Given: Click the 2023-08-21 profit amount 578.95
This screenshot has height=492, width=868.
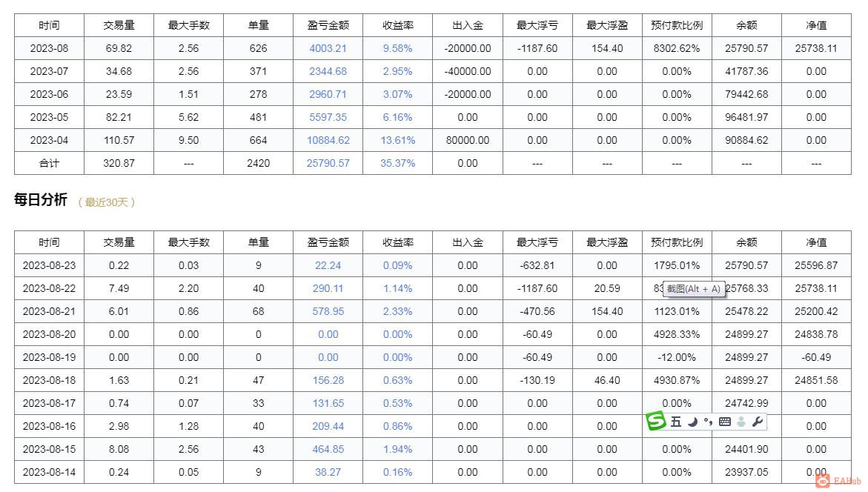Looking at the screenshot, I should (328, 311).
